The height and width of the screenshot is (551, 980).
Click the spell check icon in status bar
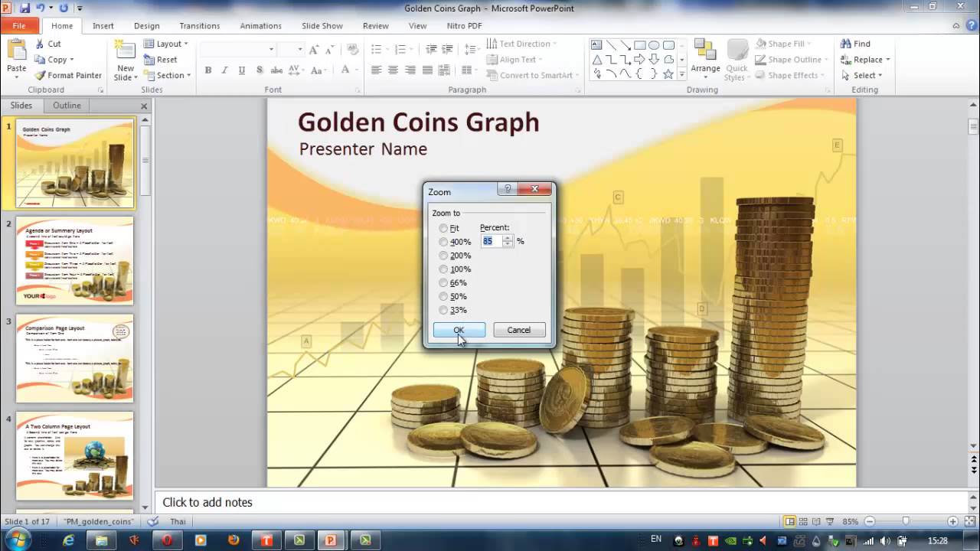tap(152, 521)
